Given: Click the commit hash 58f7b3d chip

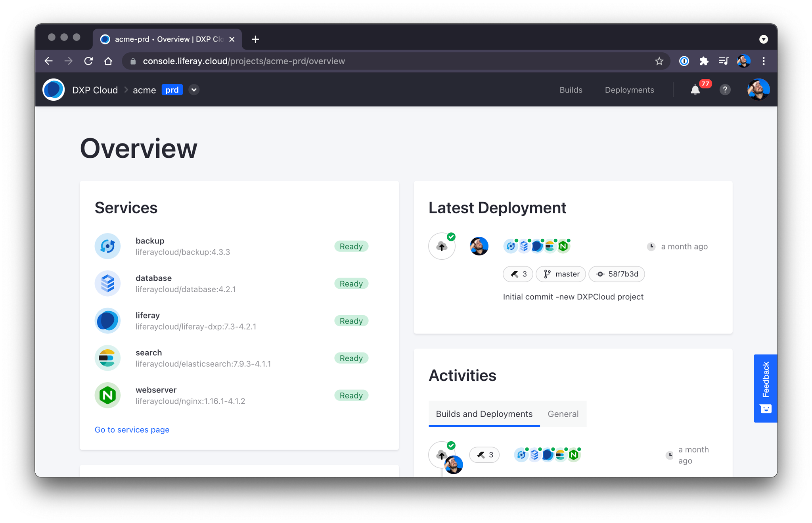Looking at the screenshot, I should click(617, 274).
